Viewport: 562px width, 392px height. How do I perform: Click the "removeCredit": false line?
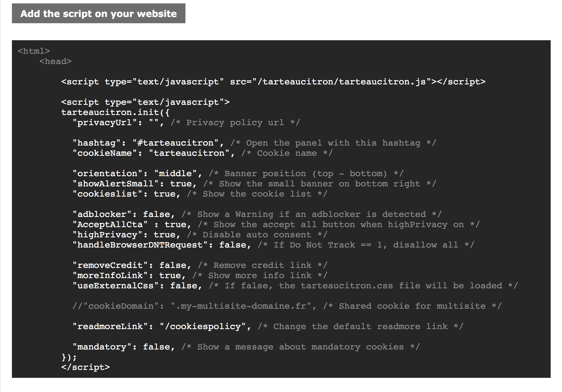(x=200, y=265)
